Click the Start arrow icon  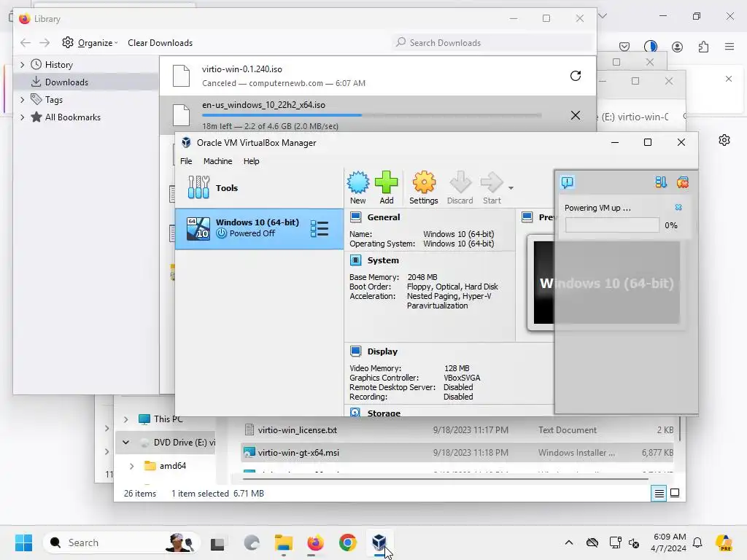pos(492,187)
